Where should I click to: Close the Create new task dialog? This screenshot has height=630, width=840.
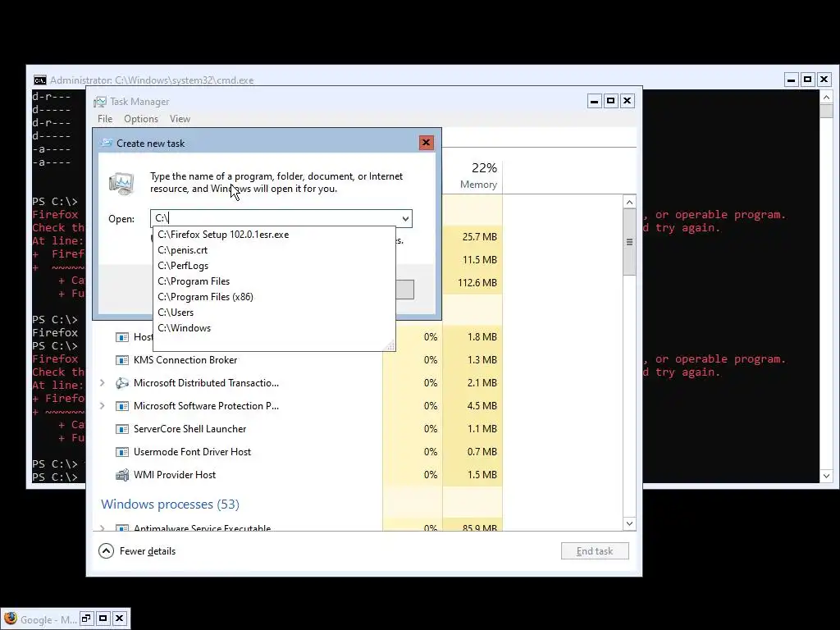click(x=426, y=143)
